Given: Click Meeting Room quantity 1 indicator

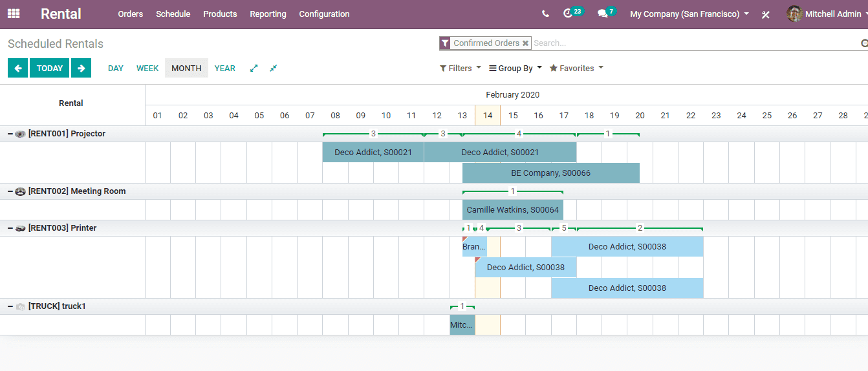Looking at the screenshot, I should 513,191.
